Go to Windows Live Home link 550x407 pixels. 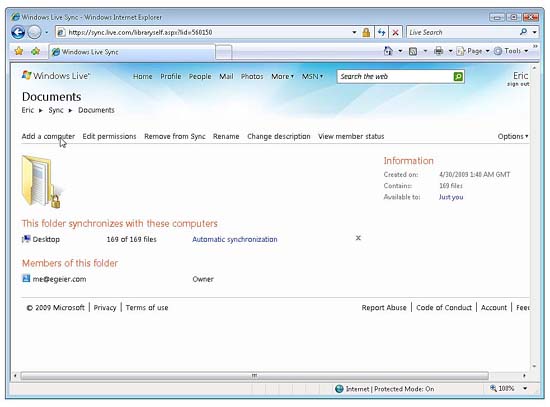click(x=142, y=76)
